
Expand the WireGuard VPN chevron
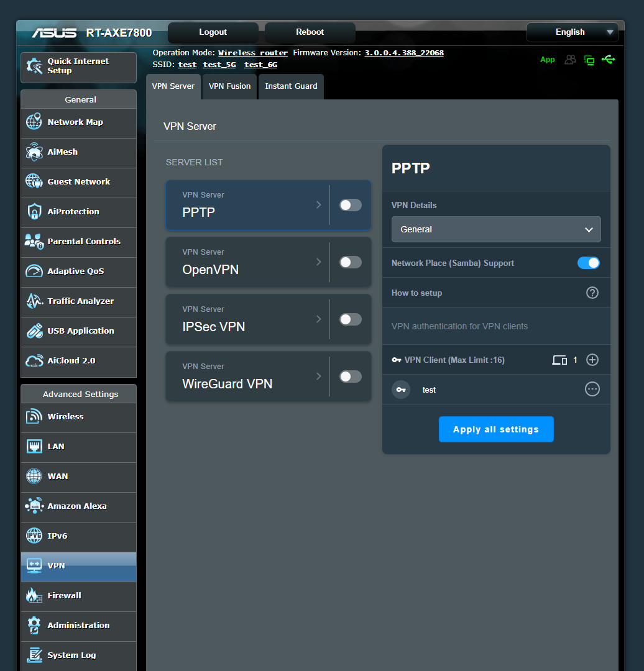[x=318, y=376]
